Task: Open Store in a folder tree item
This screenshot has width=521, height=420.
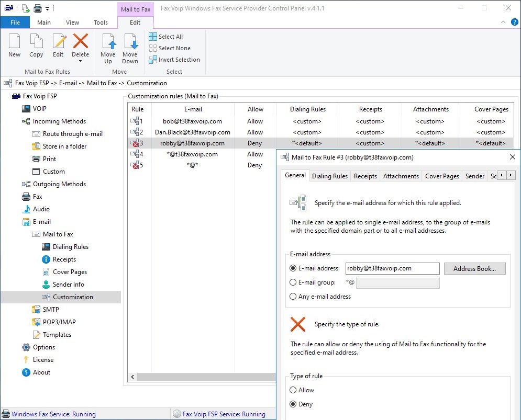Action: (60, 146)
